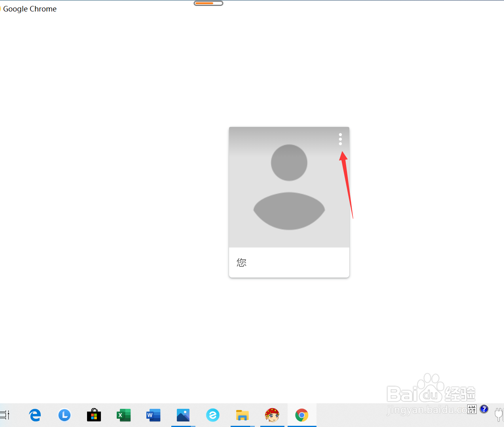This screenshot has width=504, height=427.
Task: Open the cartoon face app on taskbar
Action: 272,415
